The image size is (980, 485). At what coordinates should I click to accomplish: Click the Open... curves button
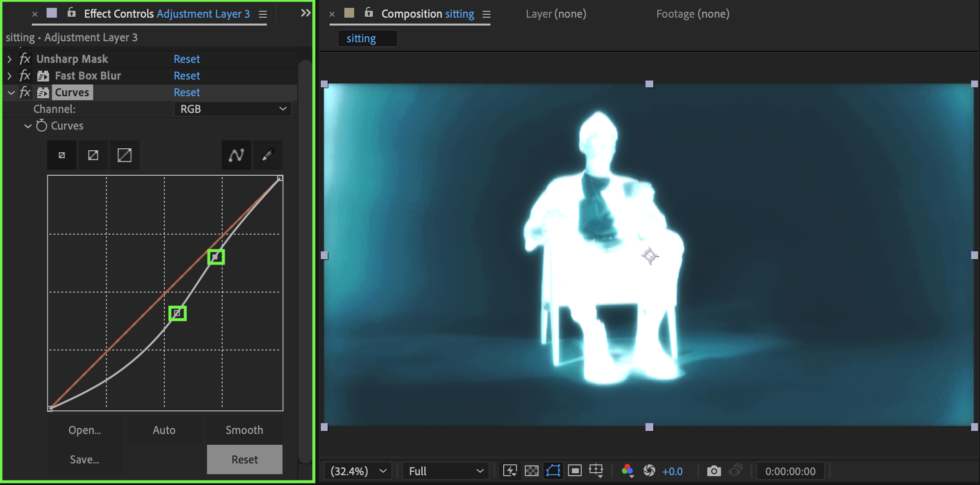tap(85, 430)
